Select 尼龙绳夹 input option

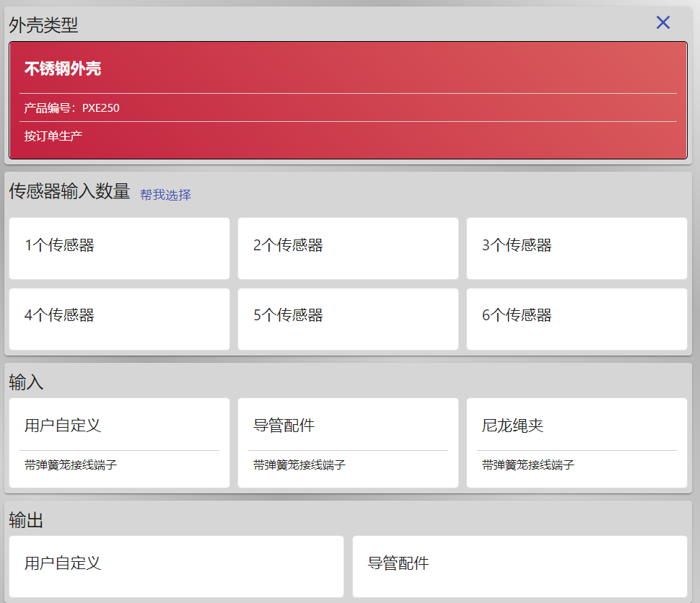tap(577, 443)
